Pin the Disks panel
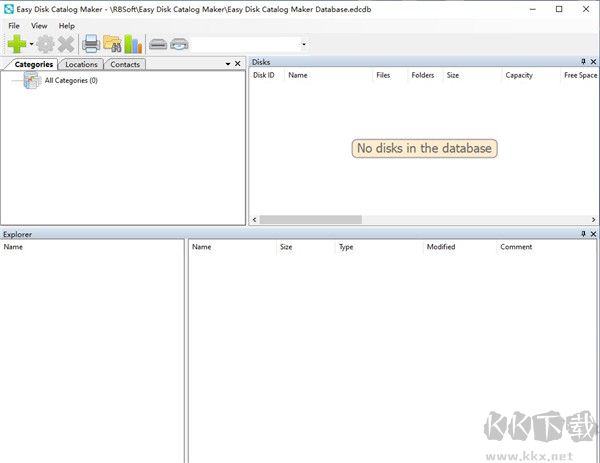This screenshot has height=463, width=600. point(584,62)
